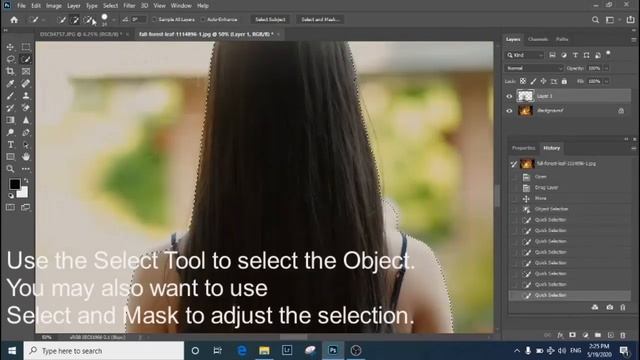Screen dimensions: 640x360
Task: Select the Lasso tool
Action: (10, 59)
